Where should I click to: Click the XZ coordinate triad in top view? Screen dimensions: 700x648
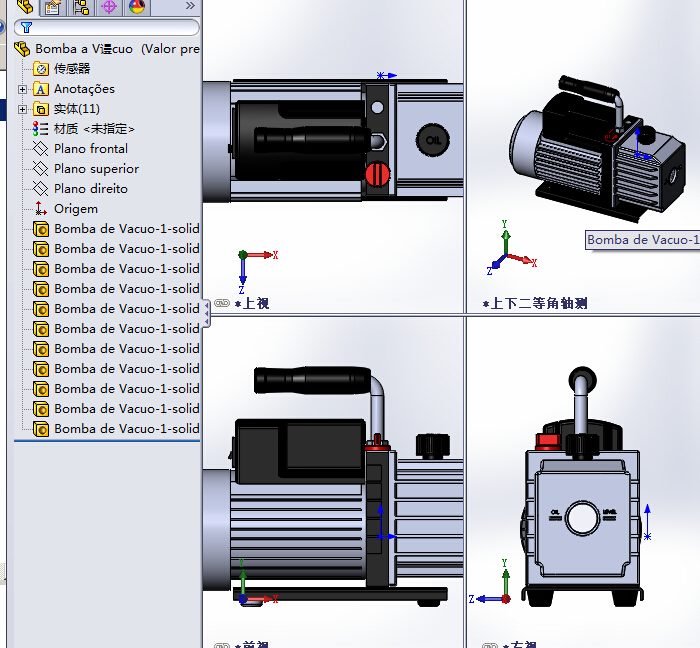[257, 271]
